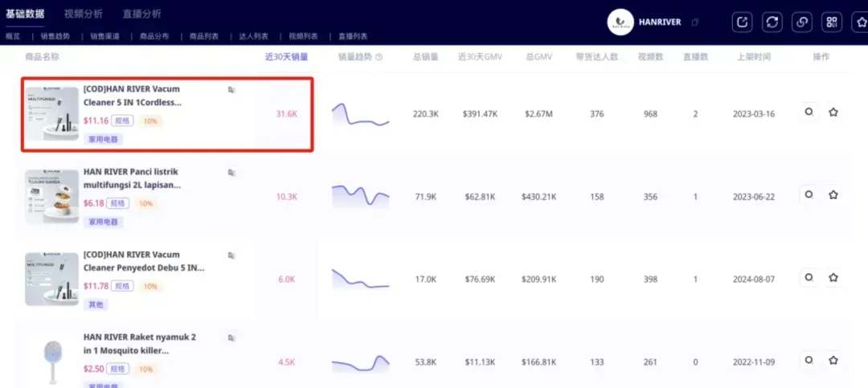Click search icon for Panci listrik row
This screenshot has height=388, width=868.
click(809, 195)
